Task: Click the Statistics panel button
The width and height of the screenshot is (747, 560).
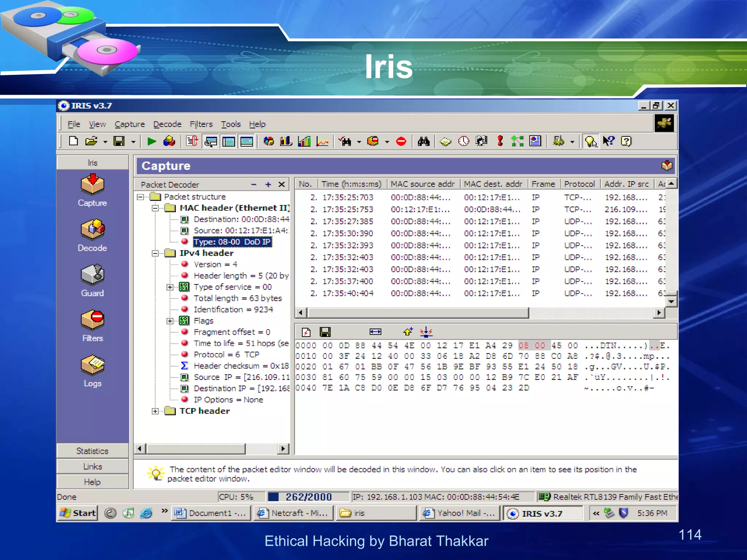Action: [92, 451]
